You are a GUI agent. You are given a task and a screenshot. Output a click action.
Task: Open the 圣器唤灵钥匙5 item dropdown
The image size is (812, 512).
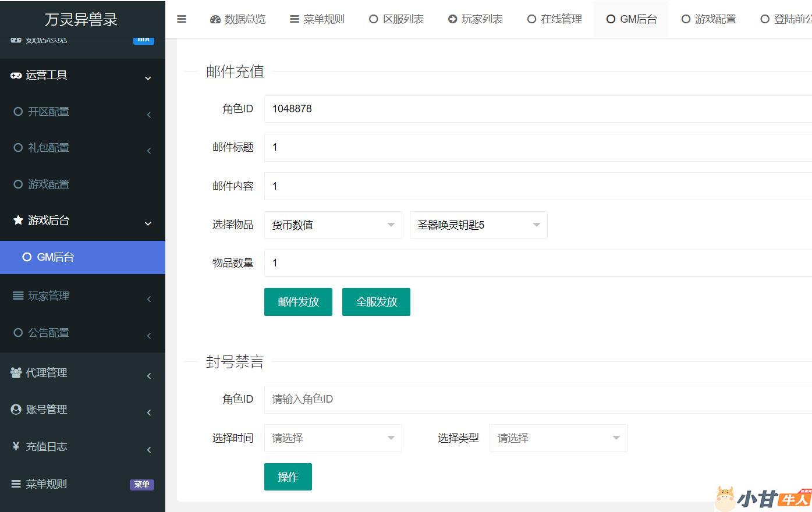click(x=478, y=225)
